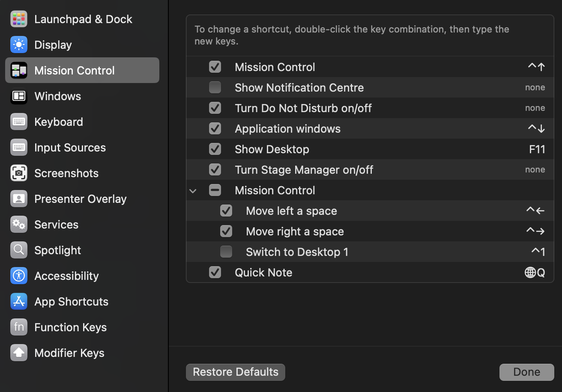Collapse the Mission Control group chevron

tap(193, 191)
